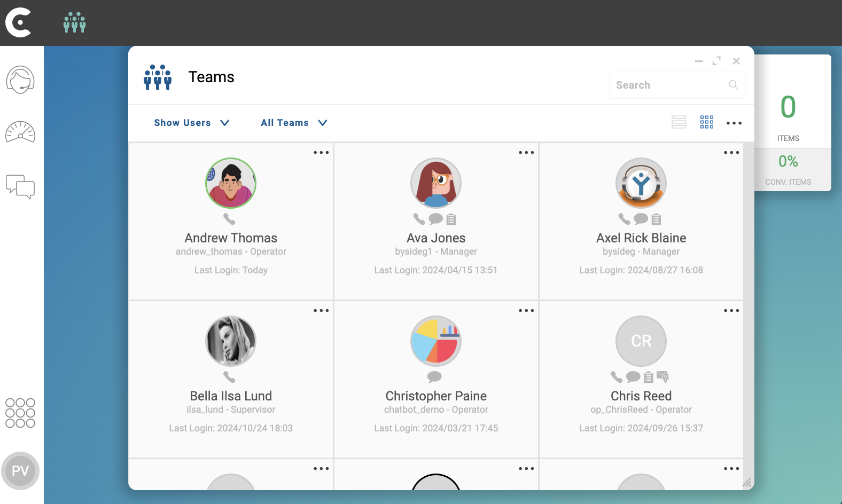Click the mail icon under Chris Reed

[662, 377]
